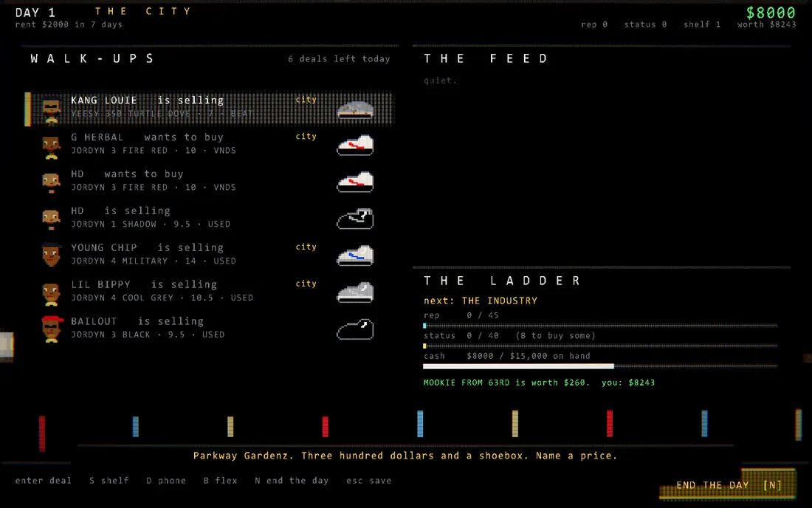Click 'rent $2000 in 7 days'
812x508 pixels.
pos(69,24)
